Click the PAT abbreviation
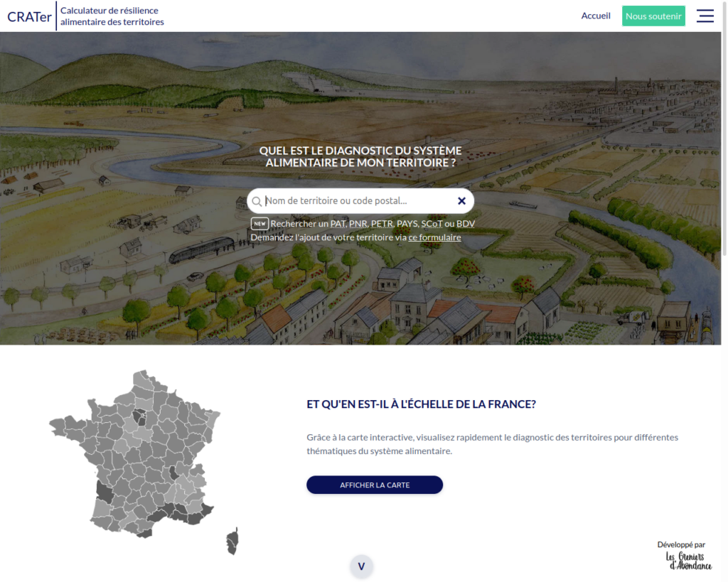 (338, 224)
